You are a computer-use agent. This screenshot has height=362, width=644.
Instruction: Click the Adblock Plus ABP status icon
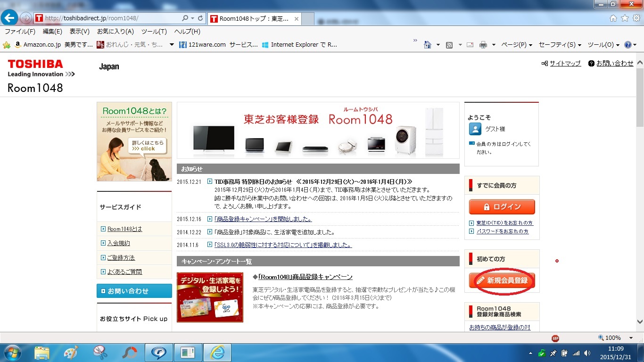(555, 338)
